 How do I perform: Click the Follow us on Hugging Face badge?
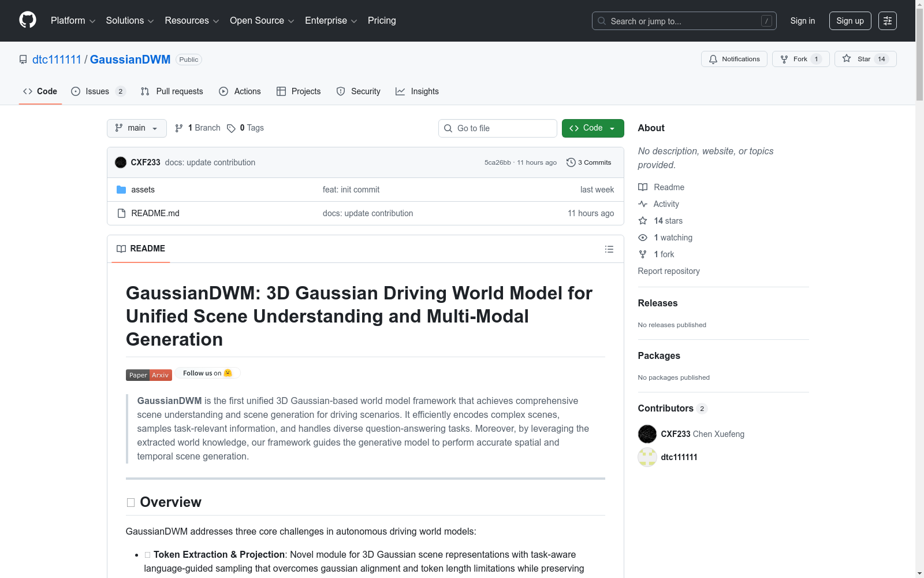coord(208,373)
